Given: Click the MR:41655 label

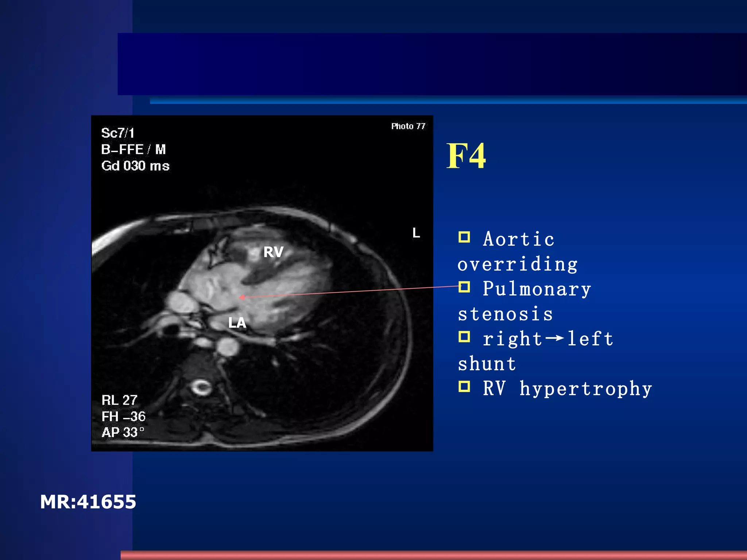Looking at the screenshot, I should 88,502.
